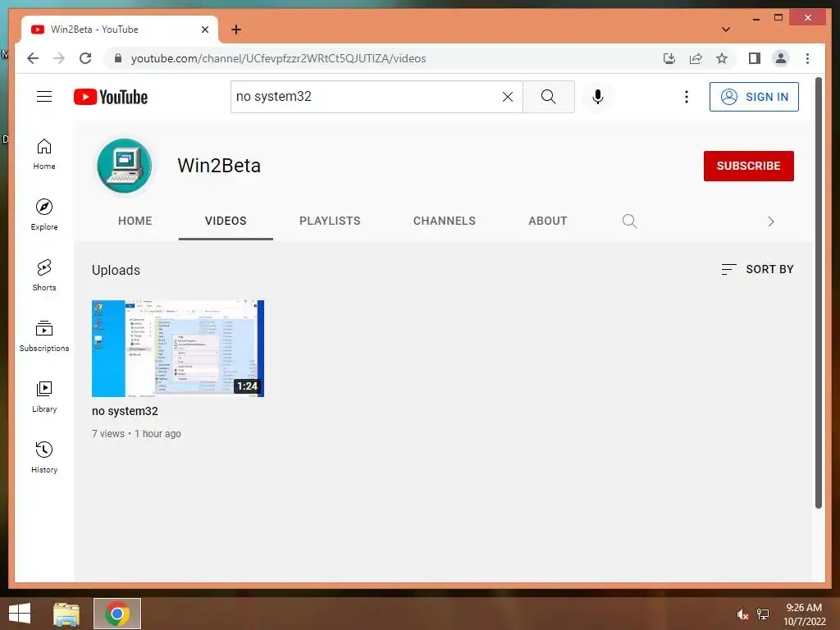Image resolution: width=840 pixels, height=630 pixels.
Task: Click the YouTube logo
Action: 111,97
